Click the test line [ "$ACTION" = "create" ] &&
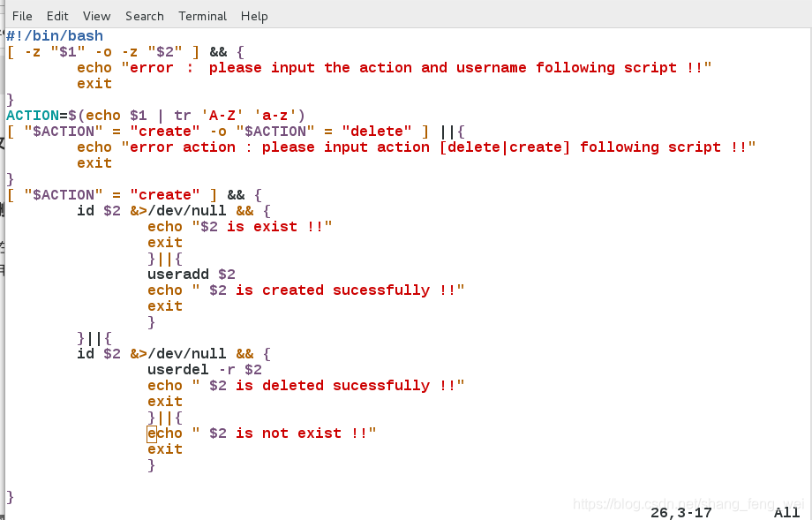Viewport: 812px width, 520px height. click(134, 195)
